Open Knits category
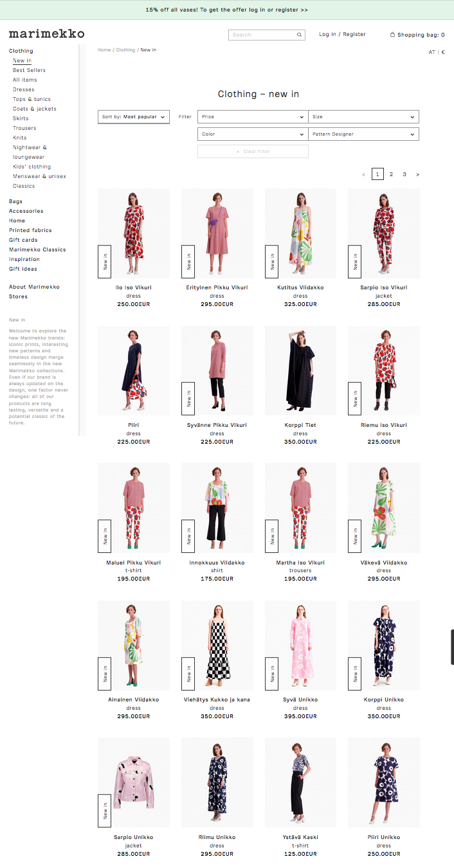This screenshot has height=868, width=454. pos(20,138)
